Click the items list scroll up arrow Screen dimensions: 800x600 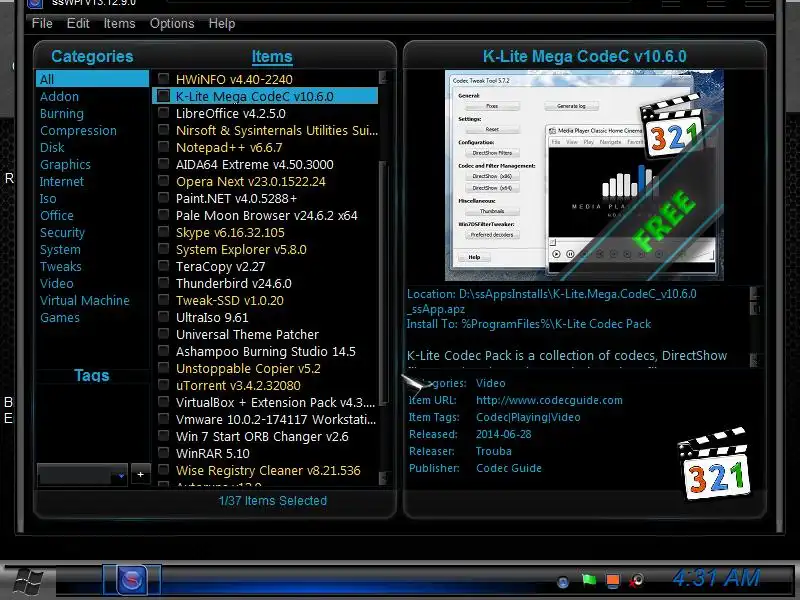pos(384,77)
